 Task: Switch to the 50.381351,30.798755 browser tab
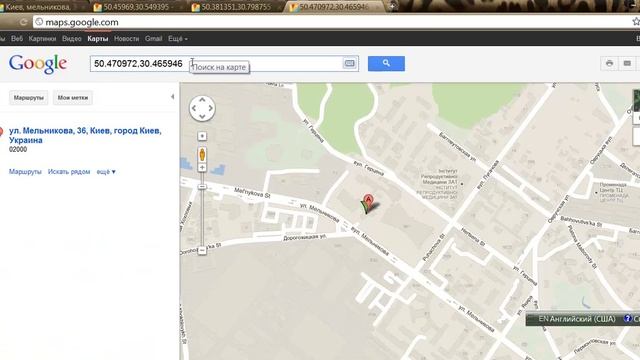click(x=235, y=7)
